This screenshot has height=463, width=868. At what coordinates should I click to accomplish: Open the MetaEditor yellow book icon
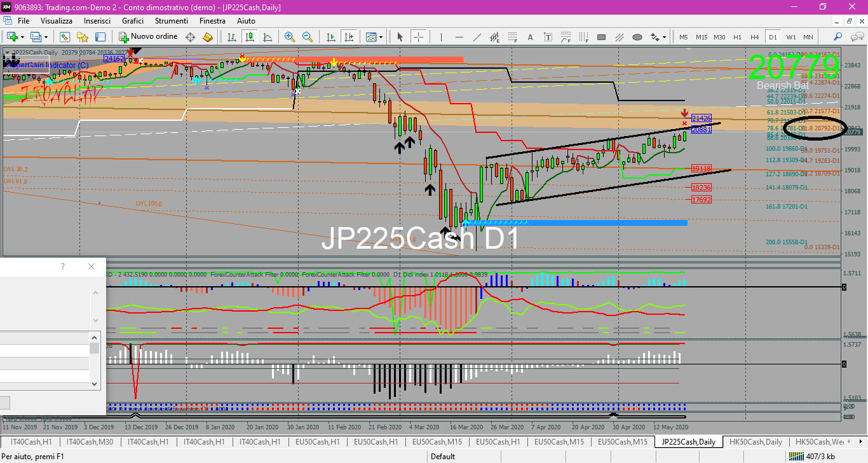click(x=207, y=37)
